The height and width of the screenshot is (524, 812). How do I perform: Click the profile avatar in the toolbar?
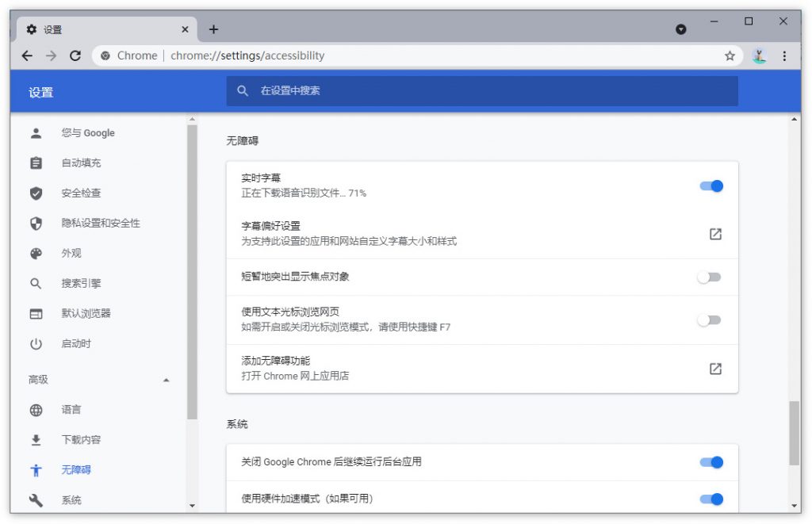[758, 55]
